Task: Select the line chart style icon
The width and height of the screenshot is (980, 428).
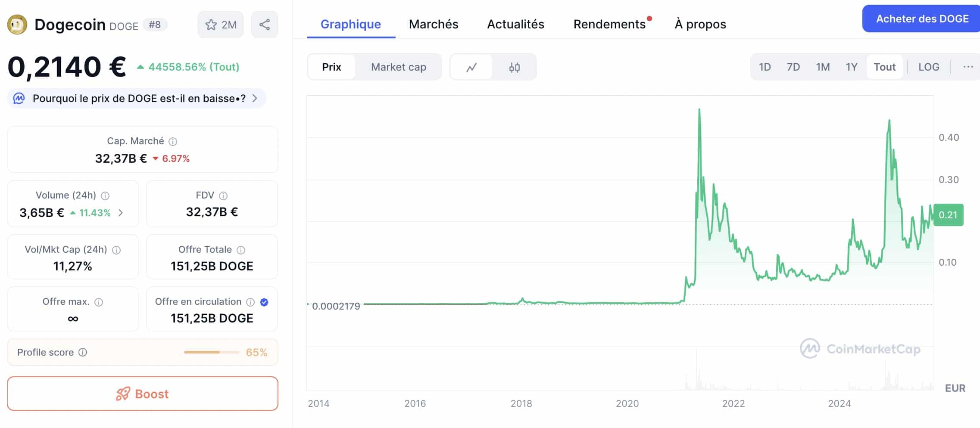Action: click(471, 67)
